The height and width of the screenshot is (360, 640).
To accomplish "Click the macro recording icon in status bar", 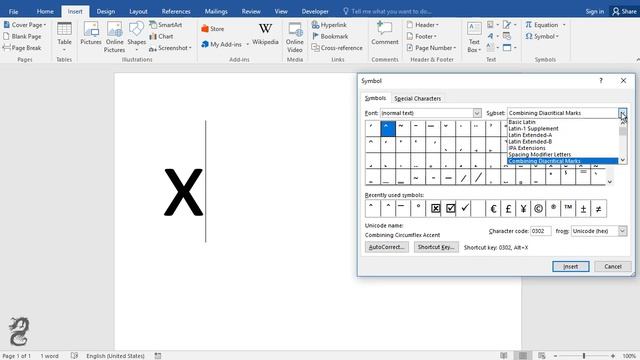I will pyautogui.click(x=158, y=356).
